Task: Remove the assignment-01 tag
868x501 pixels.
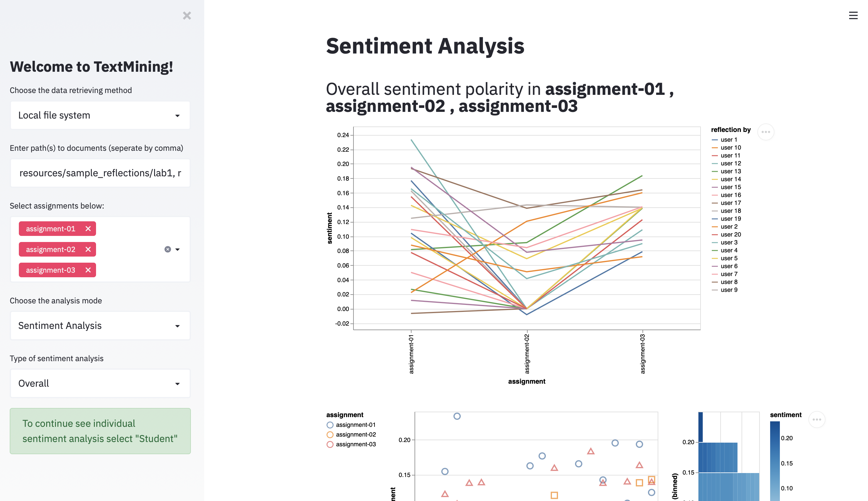Action: click(88, 229)
